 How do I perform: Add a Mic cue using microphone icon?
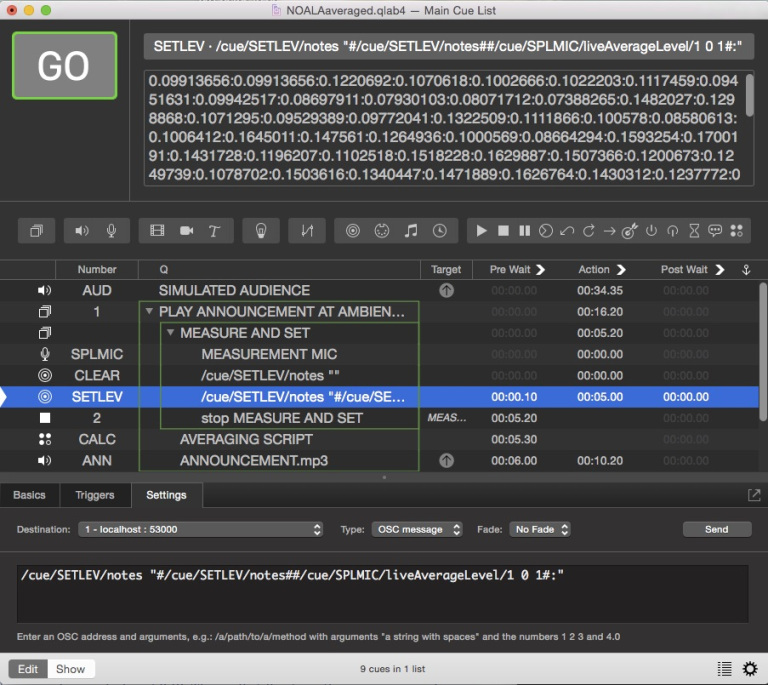click(111, 231)
